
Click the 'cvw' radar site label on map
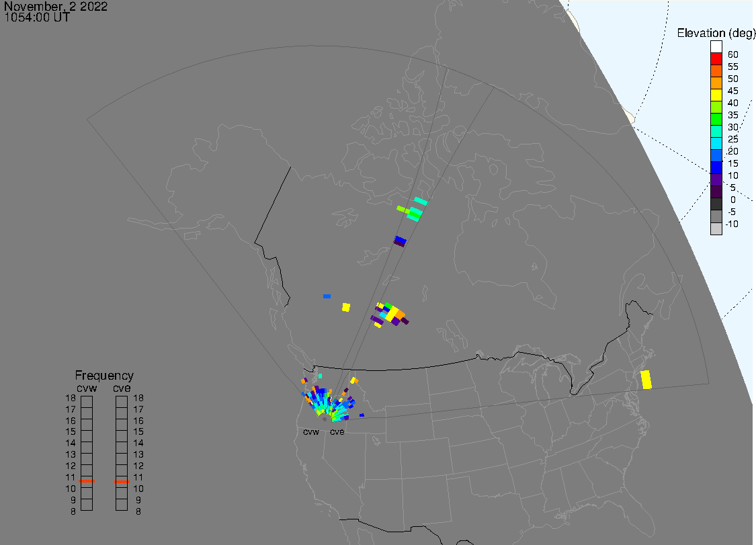point(311,431)
